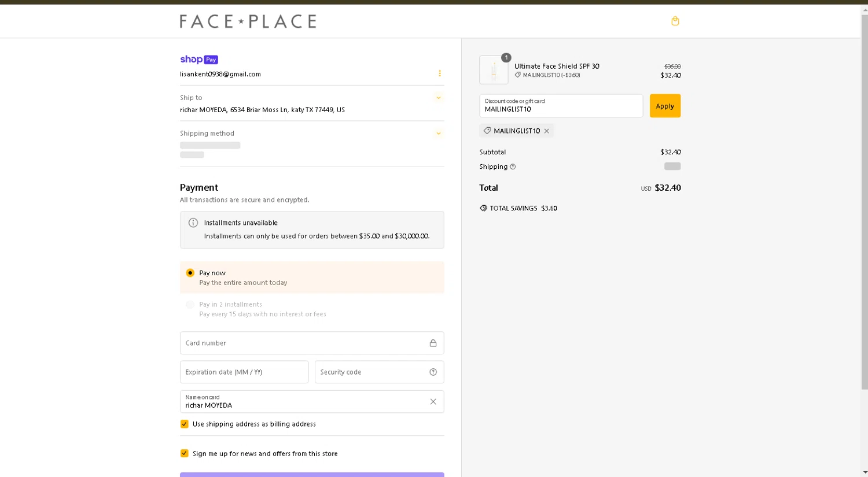Focus the Card number field
The width and height of the screenshot is (868, 477).
point(312,343)
